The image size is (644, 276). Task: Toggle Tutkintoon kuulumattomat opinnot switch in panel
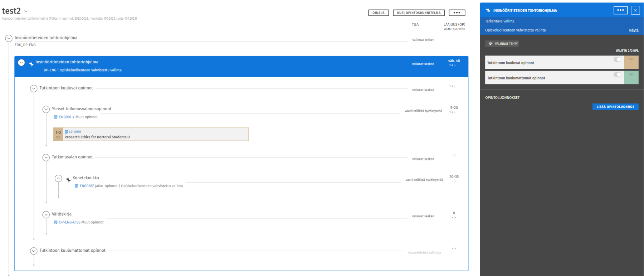[x=617, y=74]
